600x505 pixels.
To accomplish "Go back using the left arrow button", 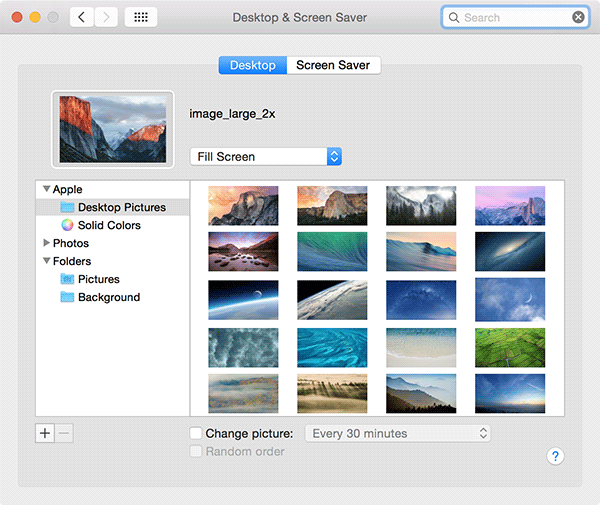I will point(82,18).
